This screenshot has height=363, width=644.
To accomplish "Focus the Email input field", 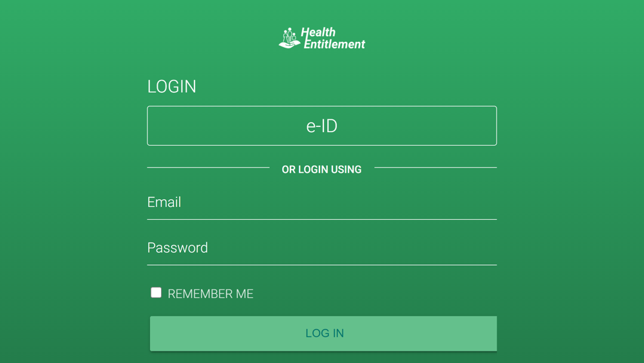I will click(322, 202).
